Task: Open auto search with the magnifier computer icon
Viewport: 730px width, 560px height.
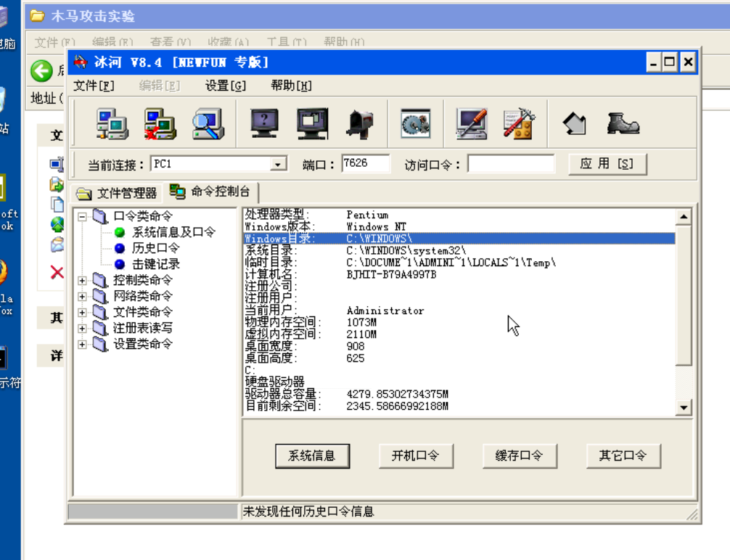Action: [208, 124]
